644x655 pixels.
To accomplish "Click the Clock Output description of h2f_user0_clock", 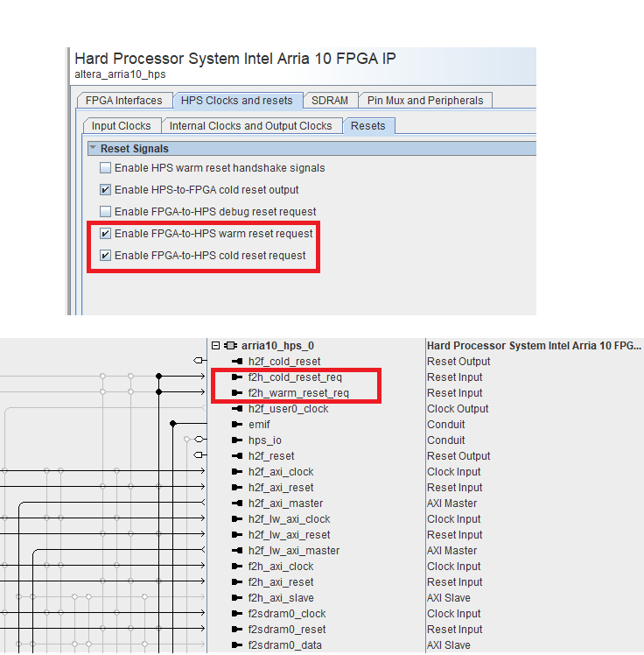I will click(458, 409).
